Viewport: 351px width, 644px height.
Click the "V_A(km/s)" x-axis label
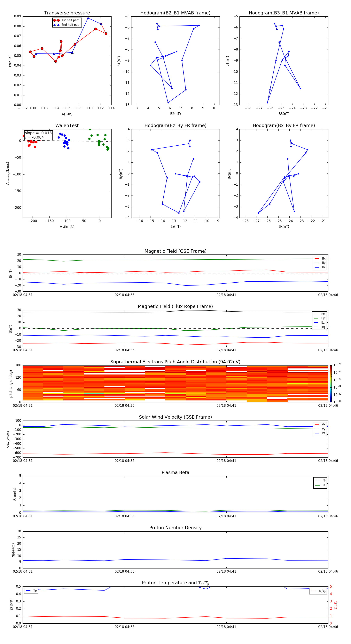(67, 227)
